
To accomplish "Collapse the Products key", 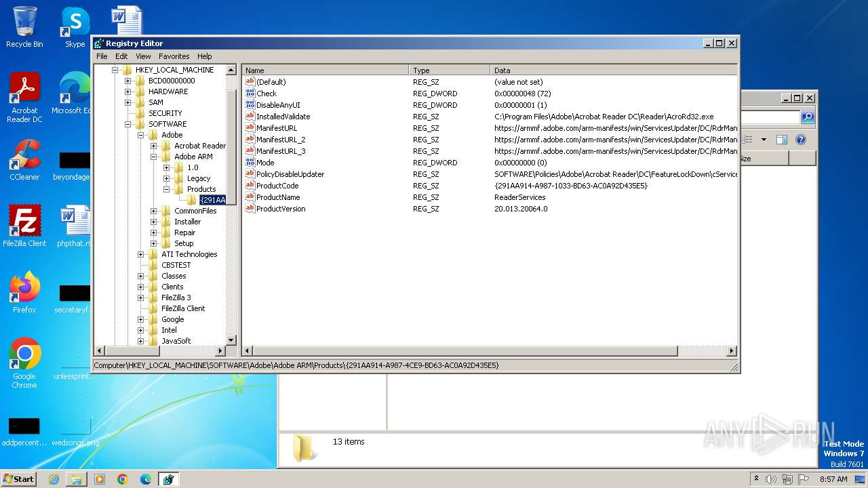I will pos(166,189).
